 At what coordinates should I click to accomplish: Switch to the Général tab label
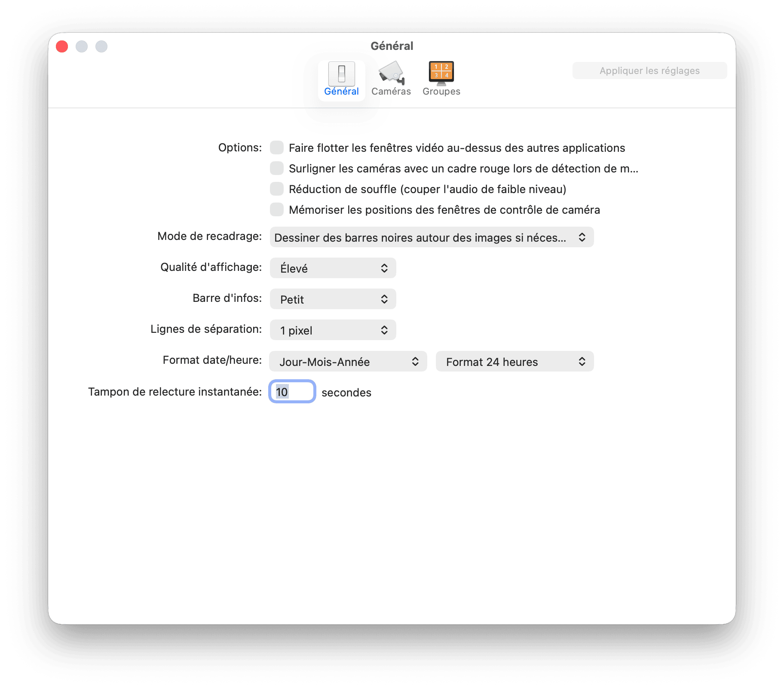point(341,92)
